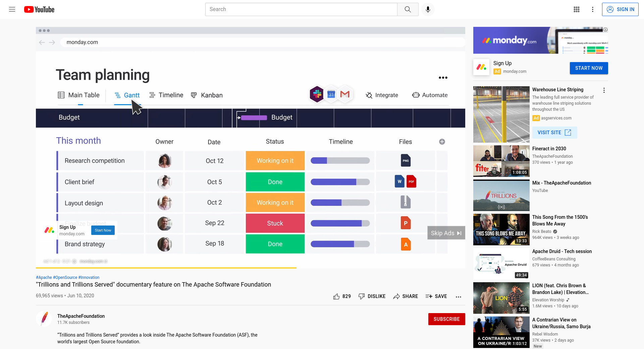Click the Sign In button

pyautogui.click(x=620, y=9)
